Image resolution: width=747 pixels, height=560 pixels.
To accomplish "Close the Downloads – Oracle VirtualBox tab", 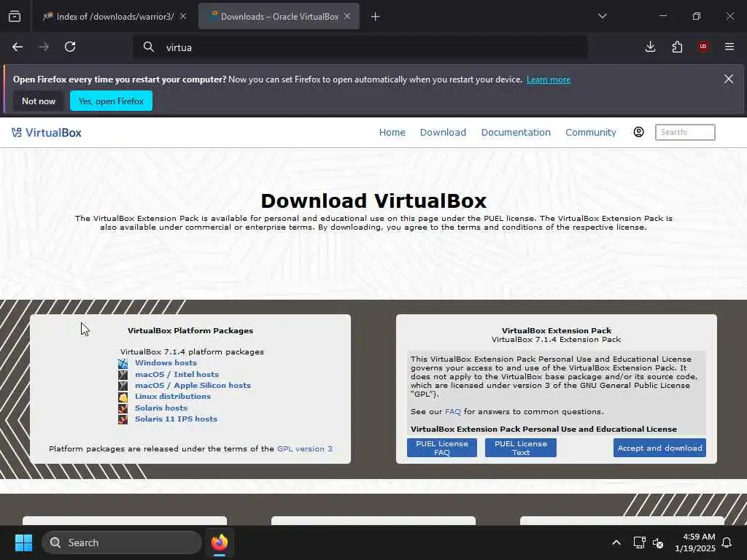I will (347, 16).
